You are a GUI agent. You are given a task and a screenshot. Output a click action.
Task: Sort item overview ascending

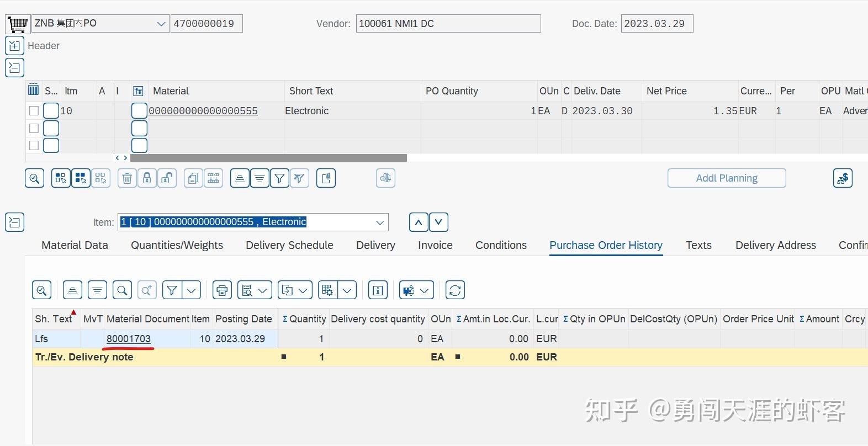pos(240,178)
